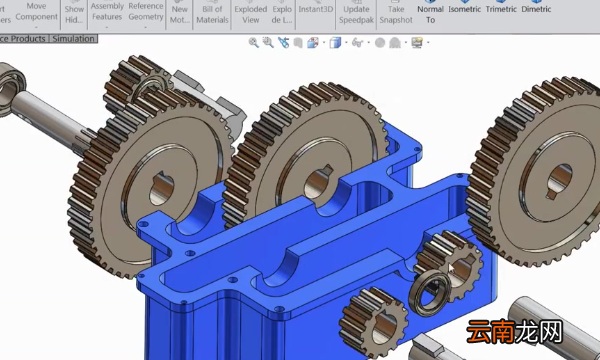Viewport: 600px width, 360px height.
Task: Select the Zoom to Area magnifier icon
Action: pyautogui.click(x=268, y=42)
